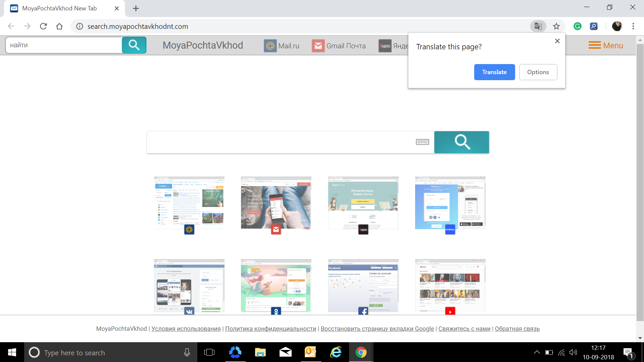The width and height of the screenshot is (644, 362).
Task: Open the Facebook preview thumbnail
Action: pos(363,285)
